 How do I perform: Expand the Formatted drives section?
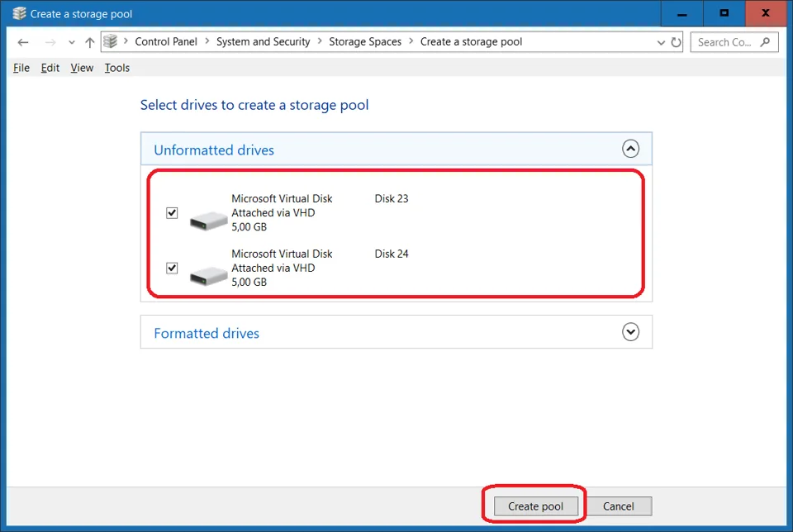click(x=630, y=332)
